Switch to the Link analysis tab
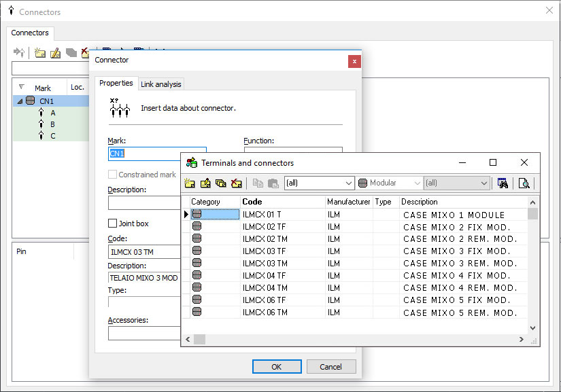This screenshot has width=561, height=392. [161, 84]
